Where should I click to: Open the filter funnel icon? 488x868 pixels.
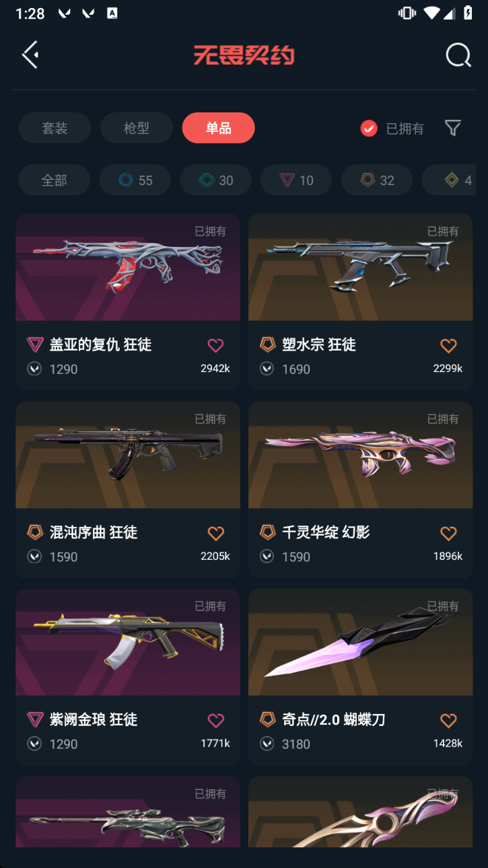(453, 128)
